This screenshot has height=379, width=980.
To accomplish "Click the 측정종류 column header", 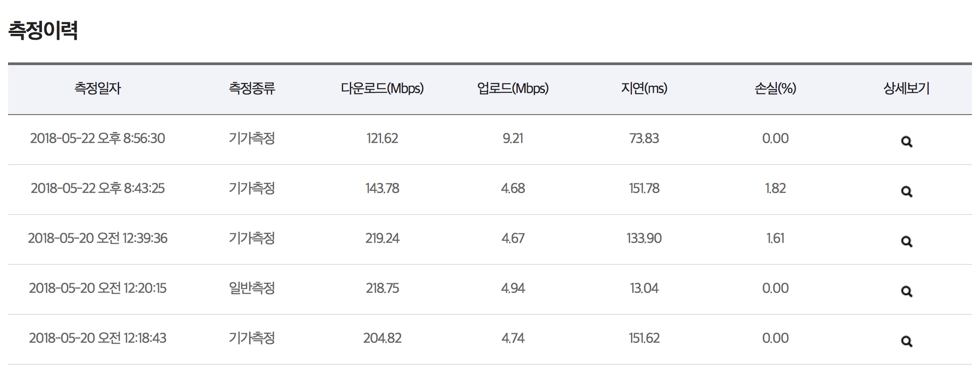I will 252,88.
